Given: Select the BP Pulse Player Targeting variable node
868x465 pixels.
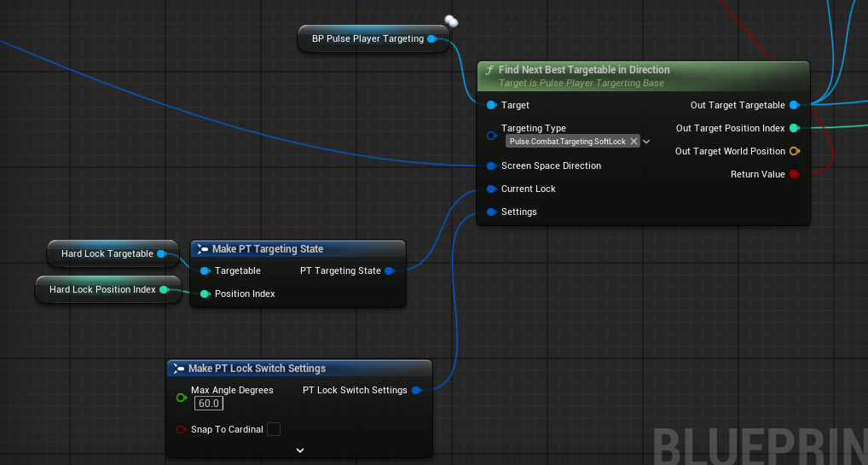Looking at the screenshot, I should click(373, 38).
